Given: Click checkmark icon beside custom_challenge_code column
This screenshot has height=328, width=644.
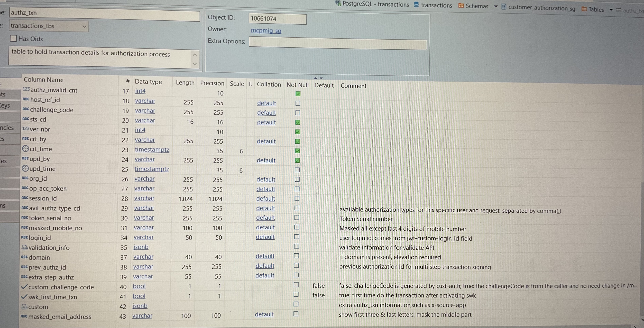Looking at the screenshot, I should (24, 287).
